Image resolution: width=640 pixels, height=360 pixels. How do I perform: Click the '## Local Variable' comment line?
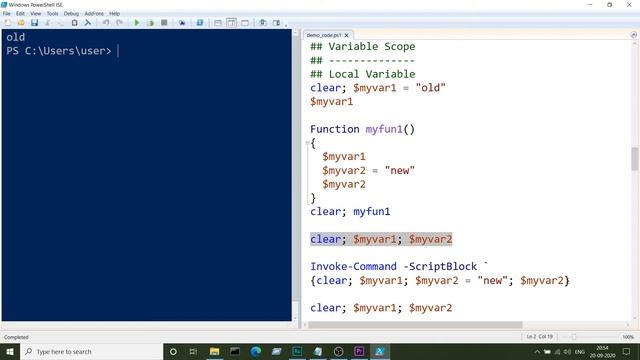coord(362,74)
